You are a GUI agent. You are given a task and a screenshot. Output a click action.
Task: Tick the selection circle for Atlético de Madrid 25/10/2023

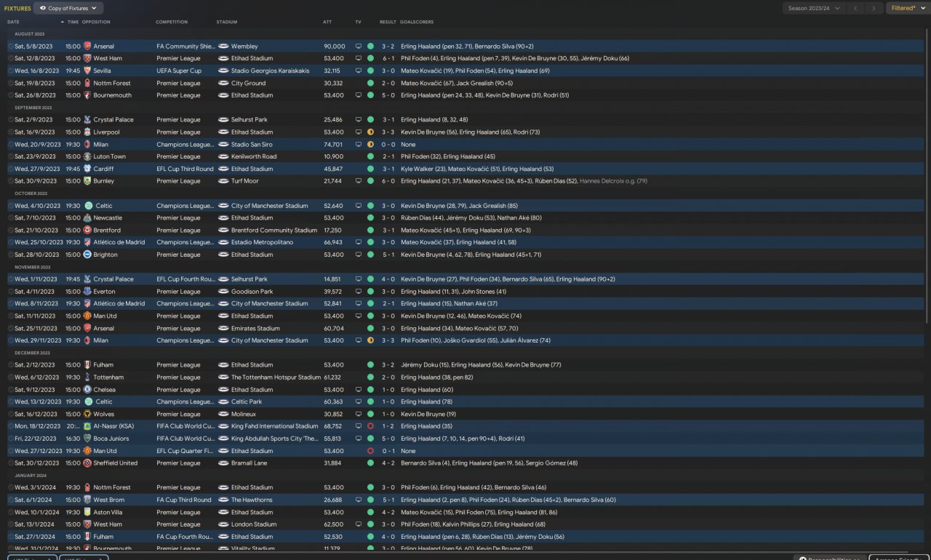[x=11, y=243]
